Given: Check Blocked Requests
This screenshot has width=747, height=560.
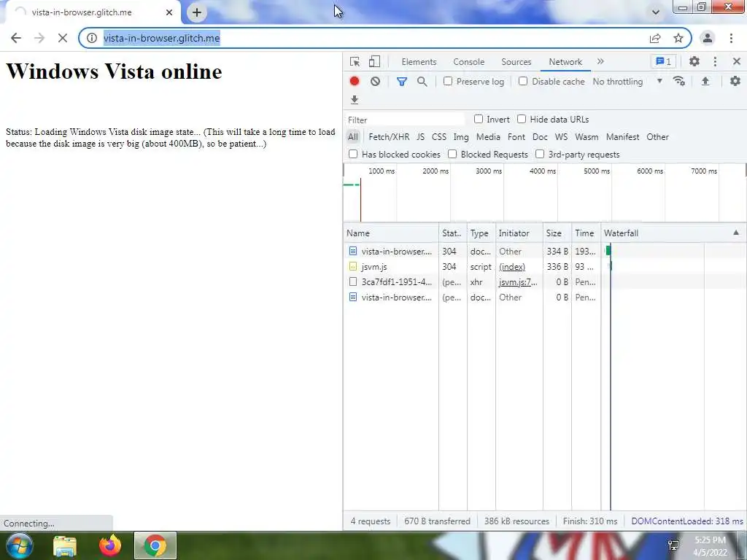Looking at the screenshot, I should 452,154.
